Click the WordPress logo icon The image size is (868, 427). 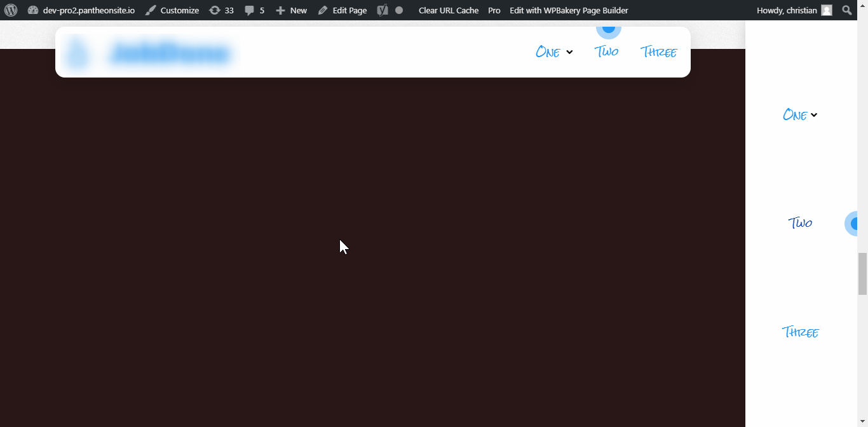tap(11, 10)
